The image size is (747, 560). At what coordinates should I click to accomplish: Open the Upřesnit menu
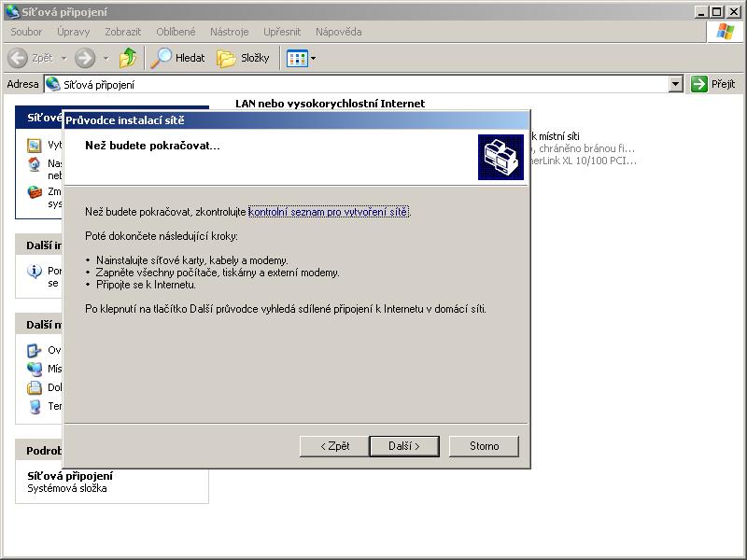coord(282,32)
